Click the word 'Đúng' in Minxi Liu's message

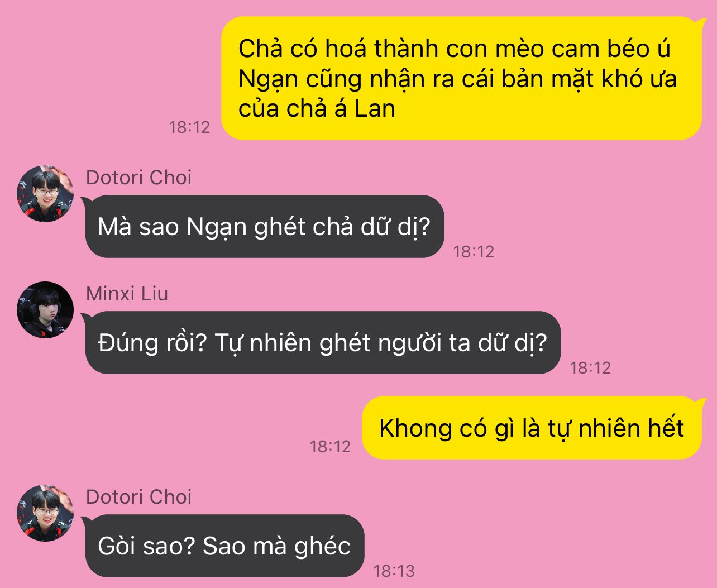121,342
